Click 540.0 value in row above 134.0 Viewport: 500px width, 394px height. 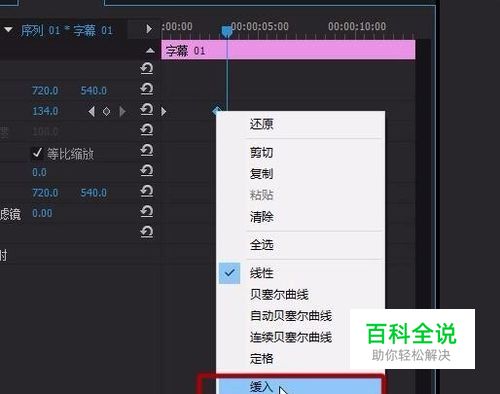pos(94,91)
